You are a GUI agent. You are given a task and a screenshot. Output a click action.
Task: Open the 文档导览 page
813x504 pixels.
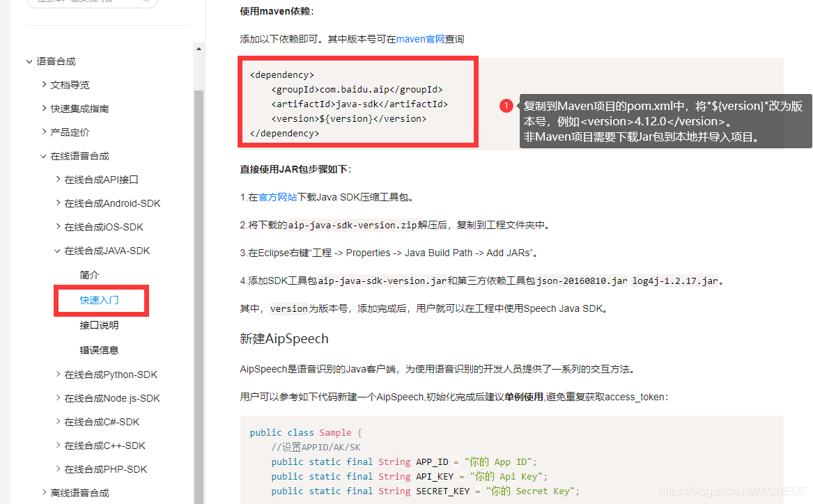point(70,85)
